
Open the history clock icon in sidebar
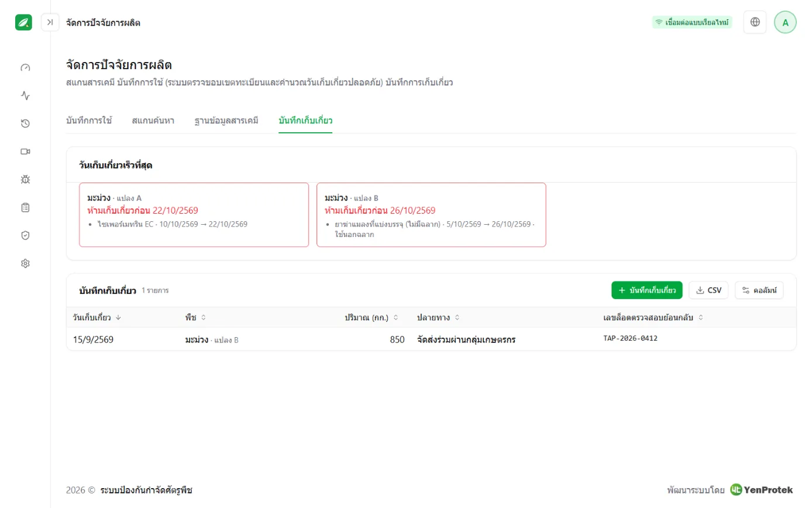pyautogui.click(x=25, y=123)
